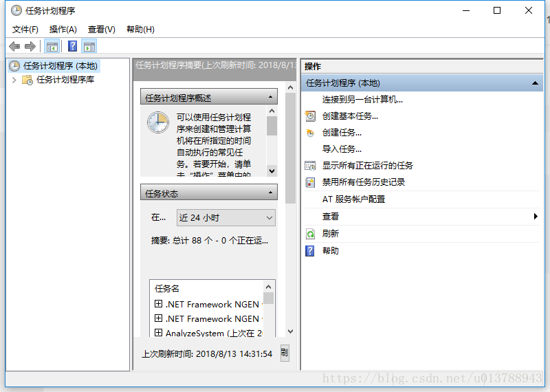Expand the AnalyzeSystem task entry
The width and height of the screenshot is (550, 392).
tap(159, 332)
